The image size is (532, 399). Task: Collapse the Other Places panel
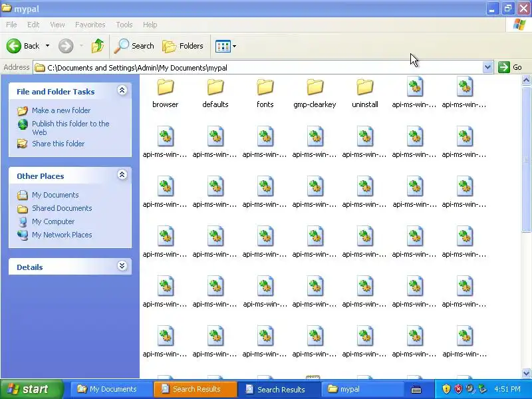tap(122, 175)
